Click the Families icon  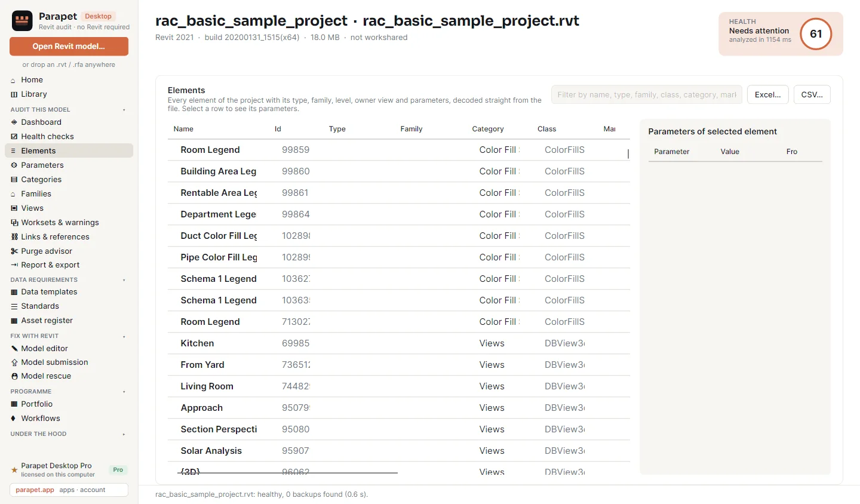14,194
